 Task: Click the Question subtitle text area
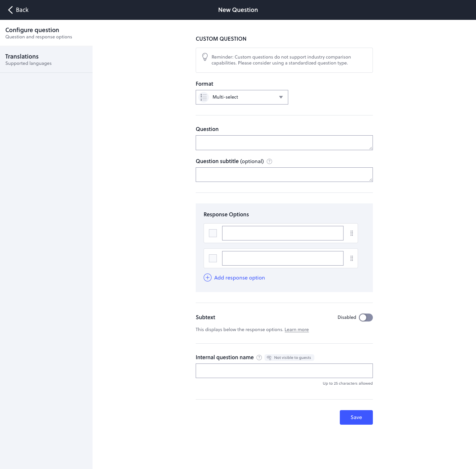pos(284,174)
